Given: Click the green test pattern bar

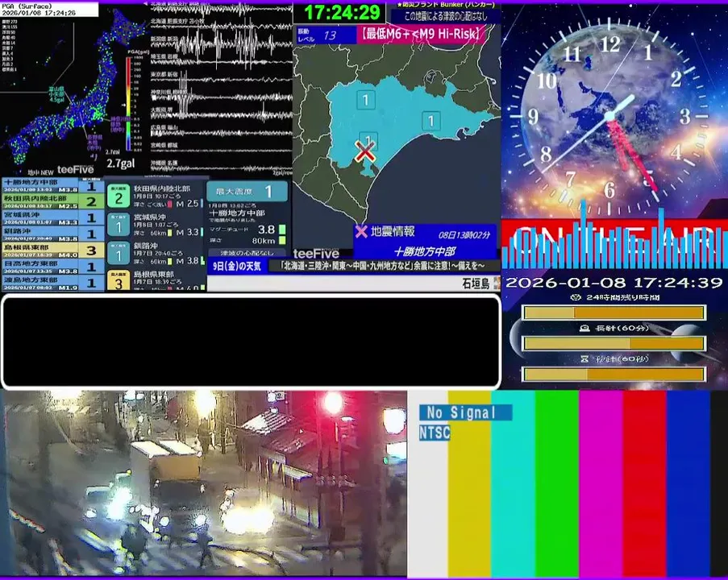Looking at the screenshot, I should click(557, 483).
